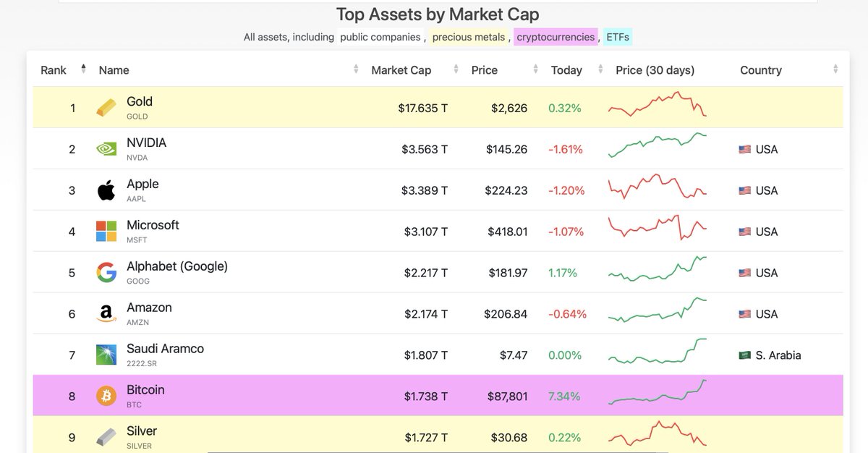Click the Silver bar icon
Viewport: 868px width, 453px height.
pos(106,438)
